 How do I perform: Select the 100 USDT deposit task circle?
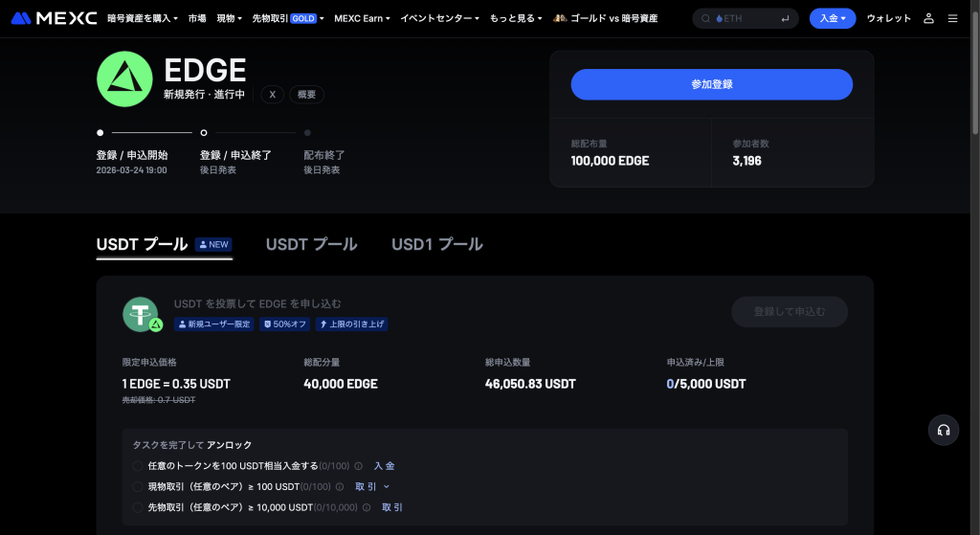pos(138,466)
